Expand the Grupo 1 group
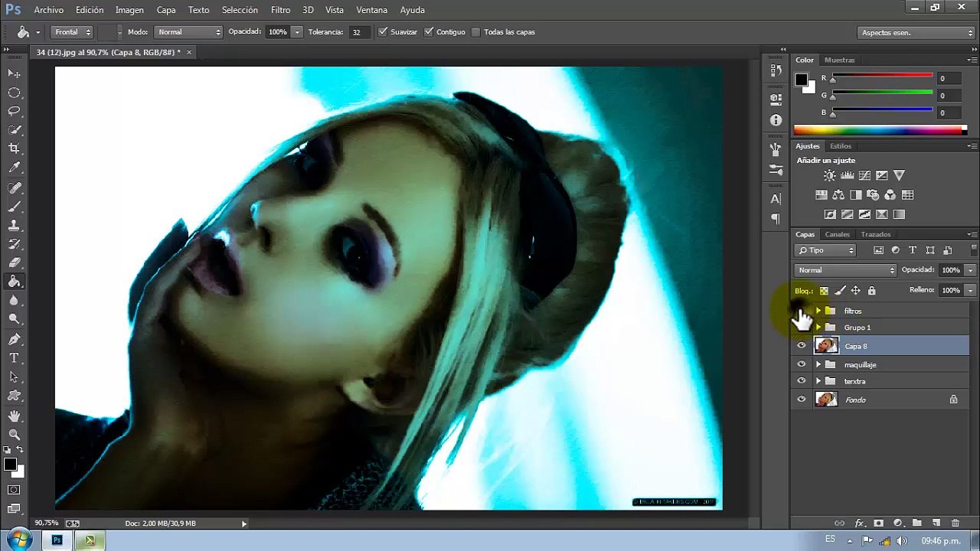The width and height of the screenshot is (980, 551). tap(818, 328)
